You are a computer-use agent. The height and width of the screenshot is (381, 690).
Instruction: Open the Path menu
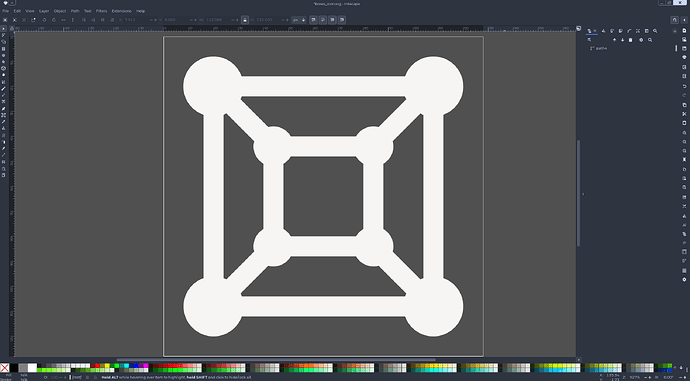75,11
